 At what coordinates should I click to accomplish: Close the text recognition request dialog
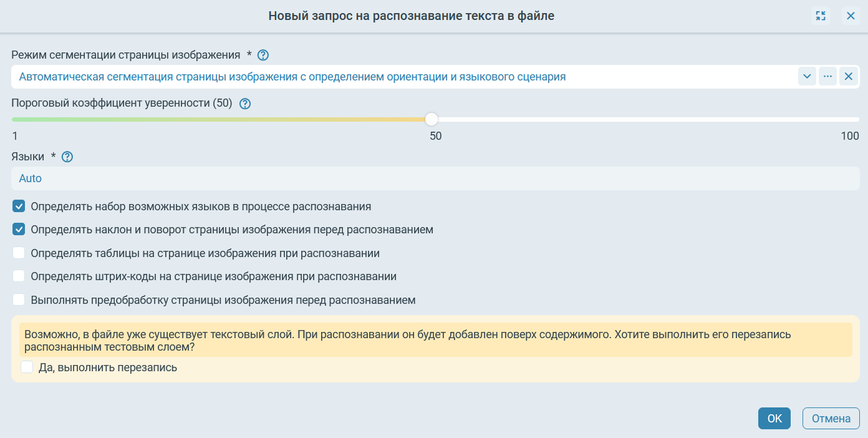851,16
